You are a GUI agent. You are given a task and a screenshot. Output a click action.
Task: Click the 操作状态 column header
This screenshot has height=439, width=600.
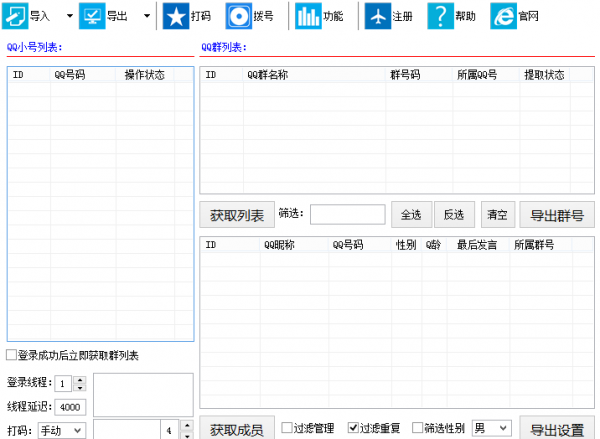click(145, 75)
